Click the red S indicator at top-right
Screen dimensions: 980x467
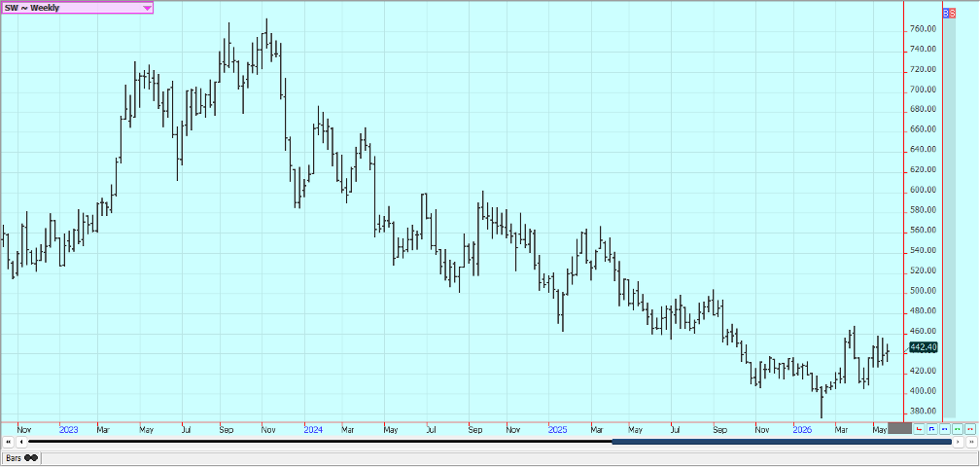(x=953, y=13)
